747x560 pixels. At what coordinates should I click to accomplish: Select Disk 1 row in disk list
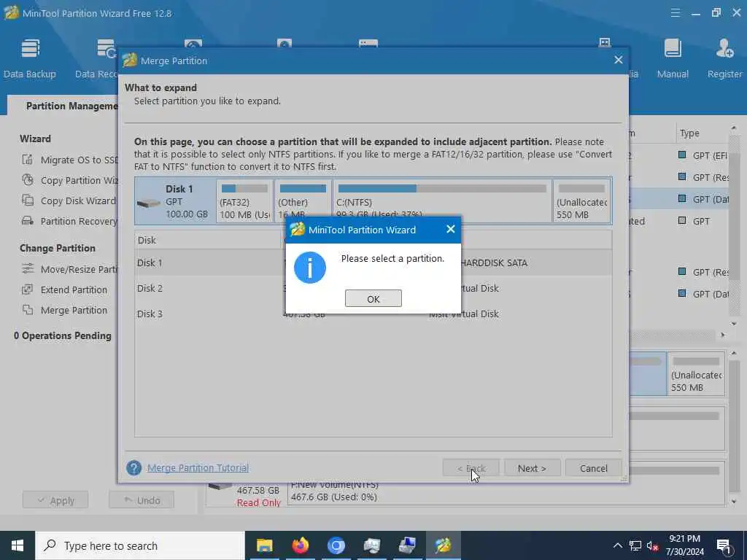pyautogui.click(x=373, y=262)
